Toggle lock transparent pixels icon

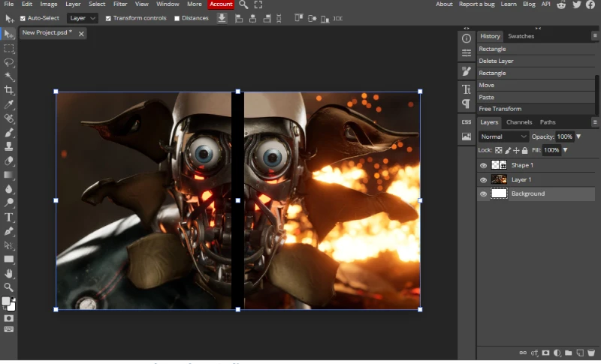click(498, 150)
